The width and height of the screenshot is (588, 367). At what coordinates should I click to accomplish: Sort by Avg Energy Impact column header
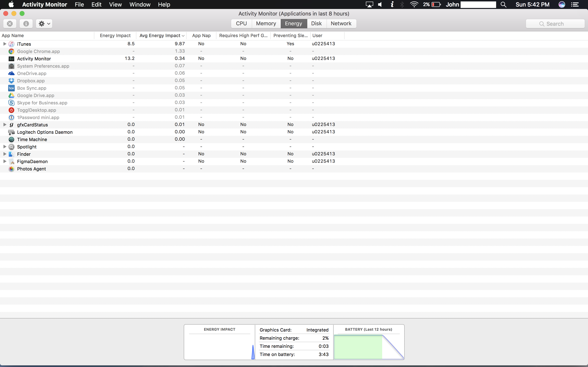pyautogui.click(x=160, y=35)
